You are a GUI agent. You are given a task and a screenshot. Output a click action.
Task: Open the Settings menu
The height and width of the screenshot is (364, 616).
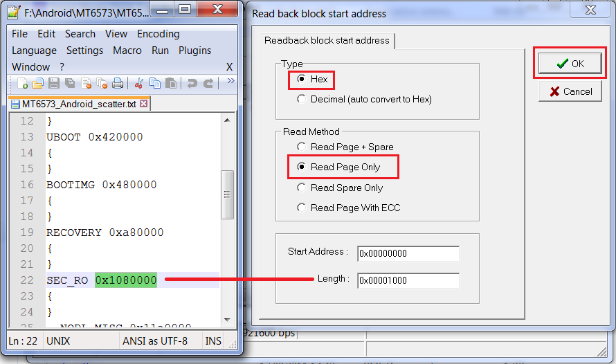84,51
